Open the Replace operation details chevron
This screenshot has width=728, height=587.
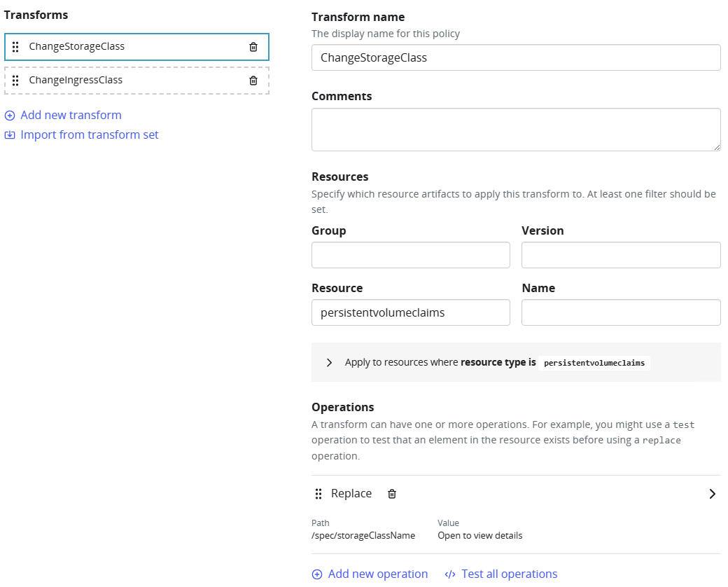pos(712,494)
